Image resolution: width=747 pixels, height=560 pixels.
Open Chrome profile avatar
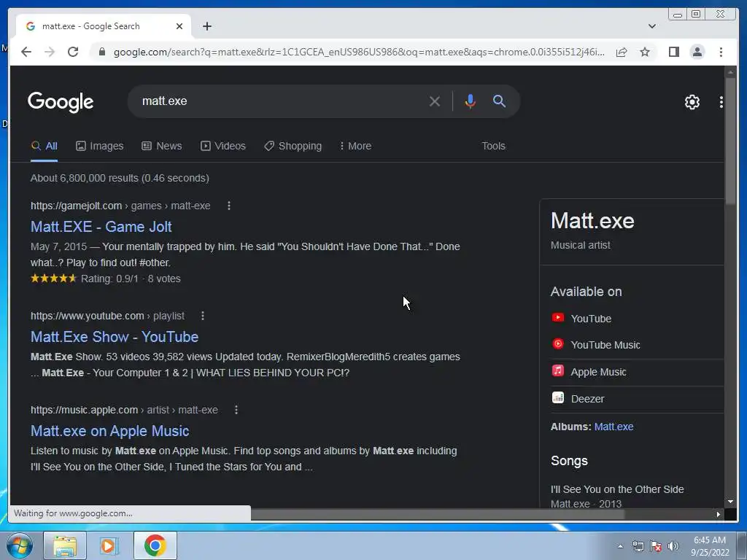coord(697,52)
